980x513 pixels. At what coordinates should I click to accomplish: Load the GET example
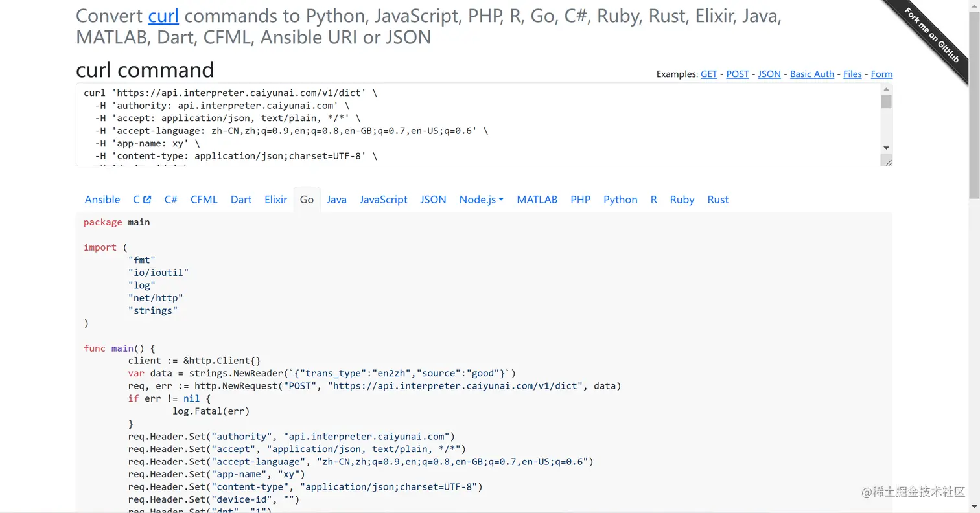coord(708,74)
